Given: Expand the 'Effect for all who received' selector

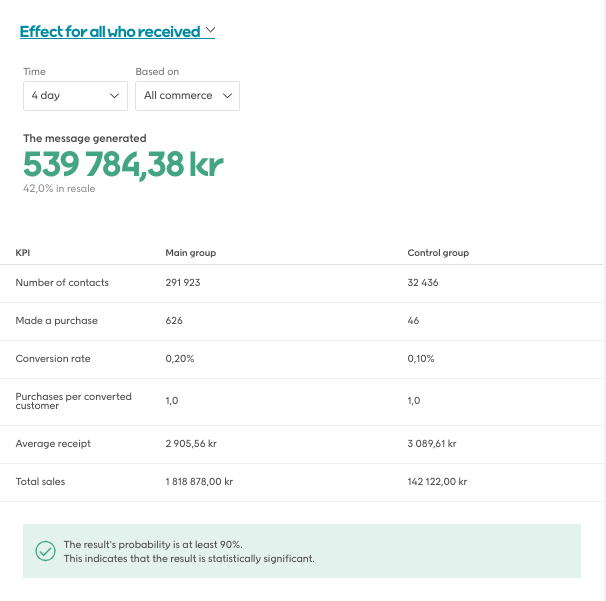Looking at the screenshot, I should point(110,32).
